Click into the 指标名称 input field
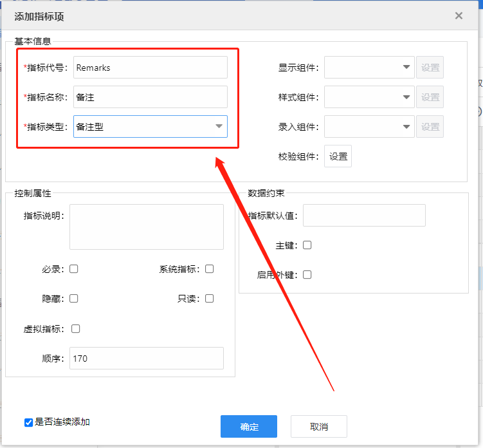The height and width of the screenshot is (448, 483). tap(150, 97)
